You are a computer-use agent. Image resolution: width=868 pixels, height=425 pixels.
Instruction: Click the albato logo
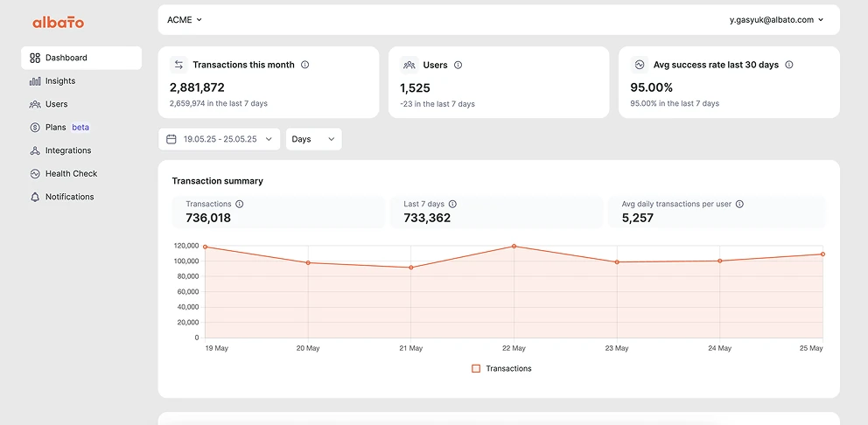(x=58, y=23)
